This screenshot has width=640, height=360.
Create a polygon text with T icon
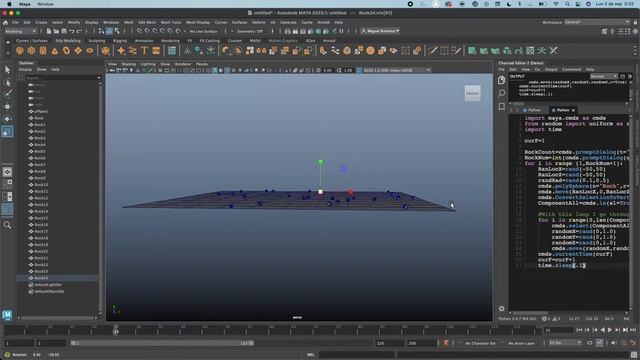tap(144, 51)
